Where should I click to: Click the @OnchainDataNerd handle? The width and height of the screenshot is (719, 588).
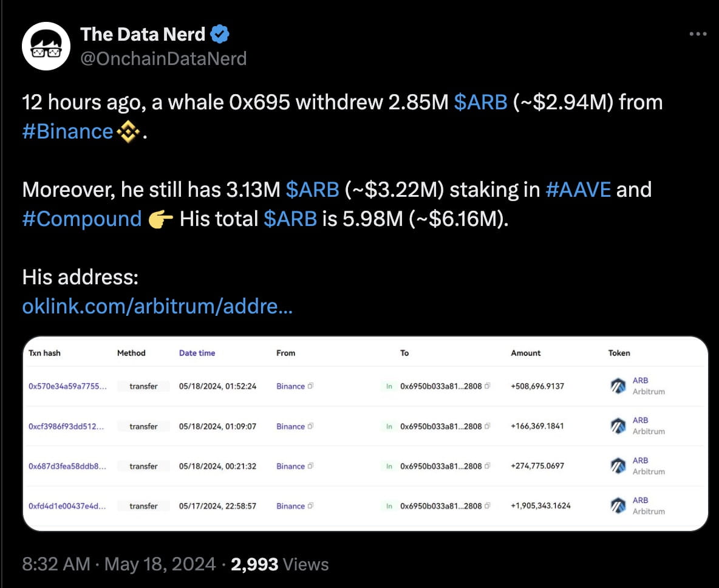click(164, 58)
